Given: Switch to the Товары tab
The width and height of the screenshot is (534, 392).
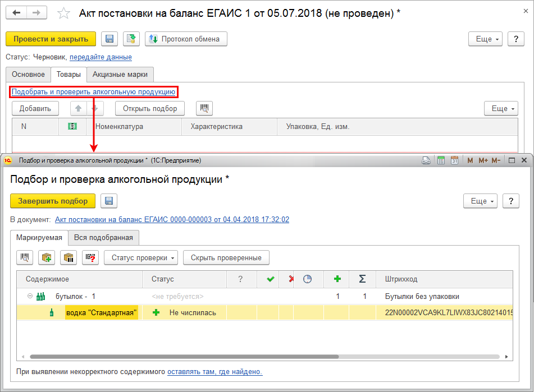Looking at the screenshot, I should (x=69, y=75).
